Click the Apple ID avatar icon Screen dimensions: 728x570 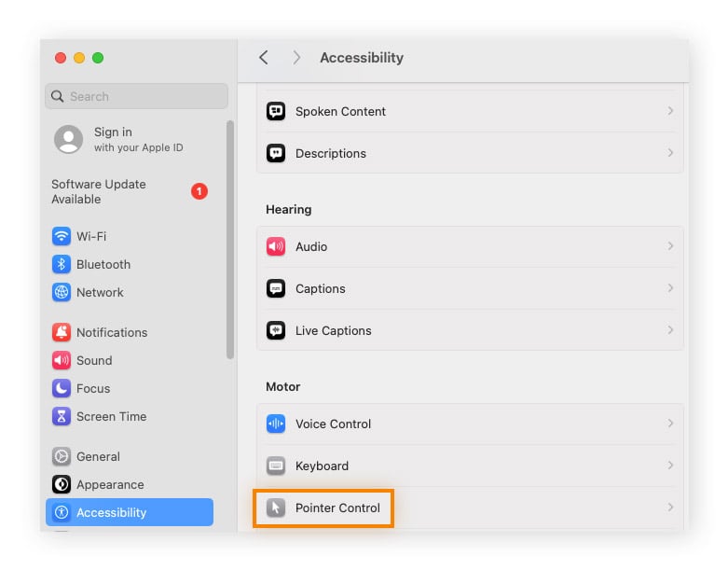point(69,139)
